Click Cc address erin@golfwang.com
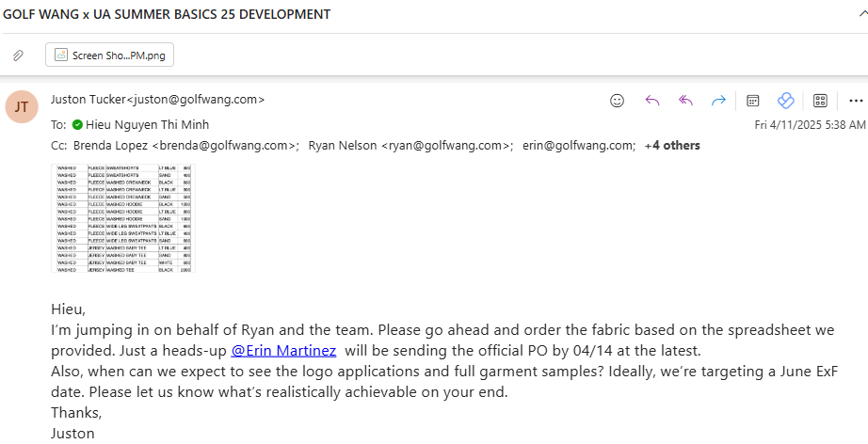This screenshot has height=444, width=868. coord(579,146)
